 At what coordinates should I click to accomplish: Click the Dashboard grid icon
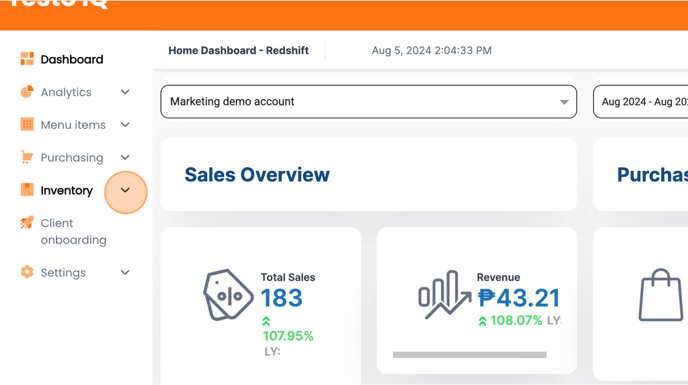point(27,59)
